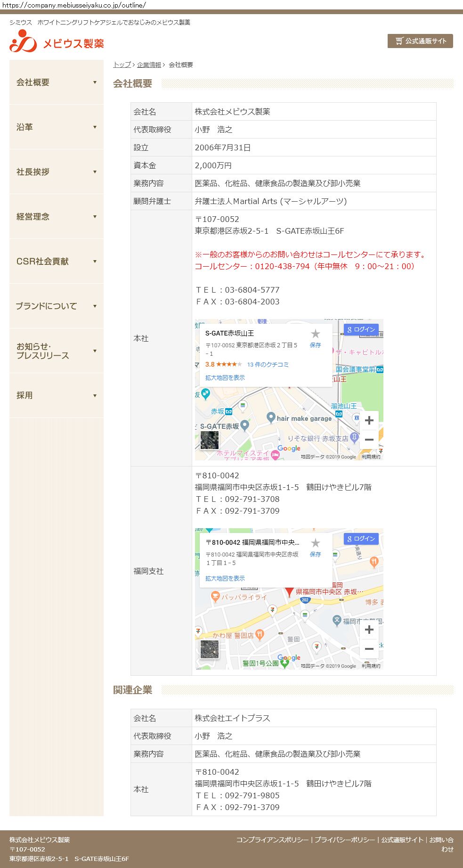Click ログイン on the Tokyo map
The width and height of the screenshot is (463, 868).
[x=361, y=329]
